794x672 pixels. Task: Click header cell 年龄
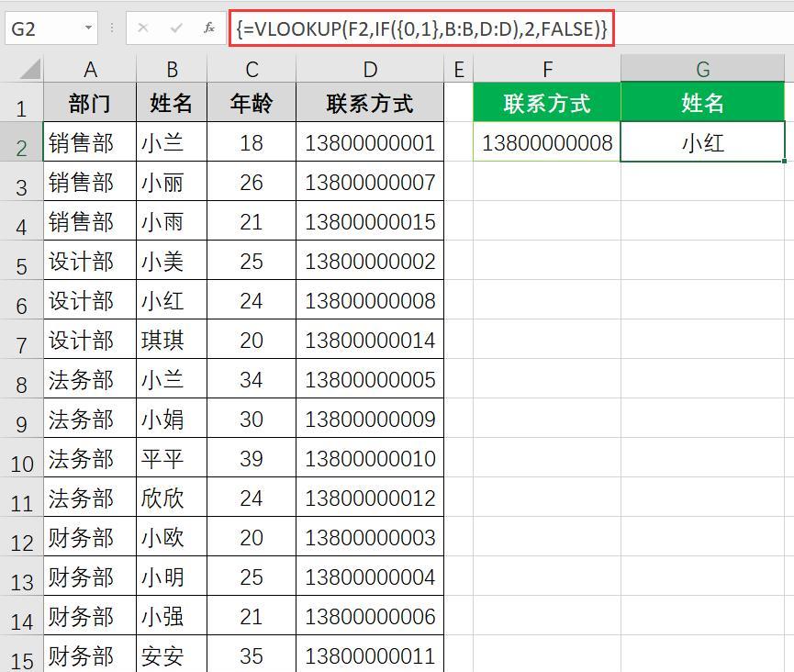tap(252, 103)
